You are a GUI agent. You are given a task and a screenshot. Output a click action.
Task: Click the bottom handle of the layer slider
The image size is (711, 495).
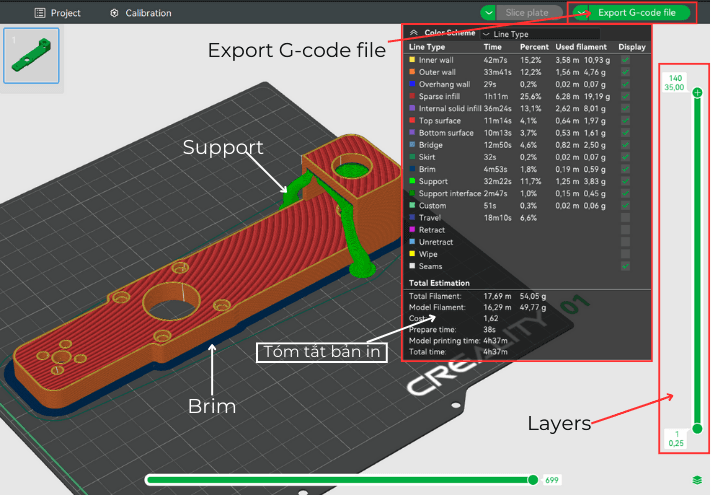[697, 428]
